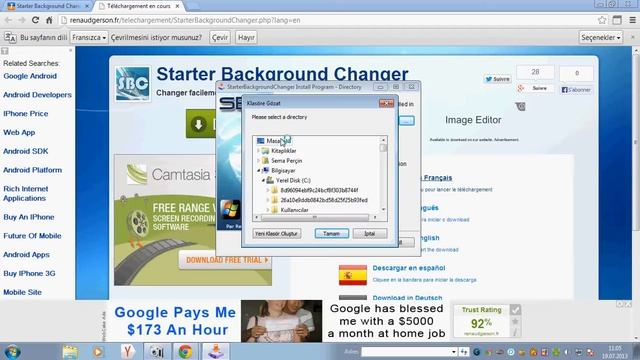
Task: Open the Google Android related search
Action: click(30, 76)
